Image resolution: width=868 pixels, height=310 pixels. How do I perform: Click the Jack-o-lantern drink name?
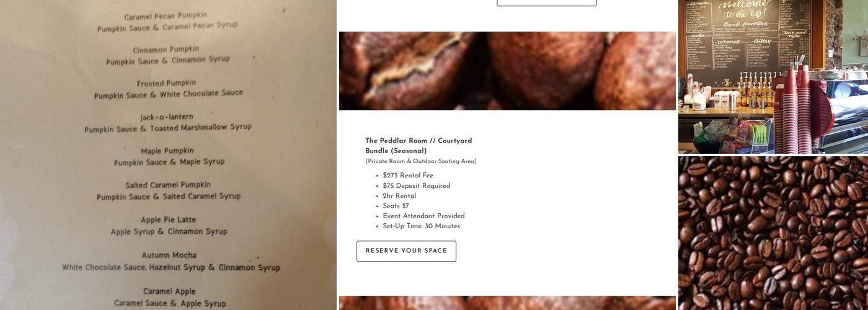167,117
